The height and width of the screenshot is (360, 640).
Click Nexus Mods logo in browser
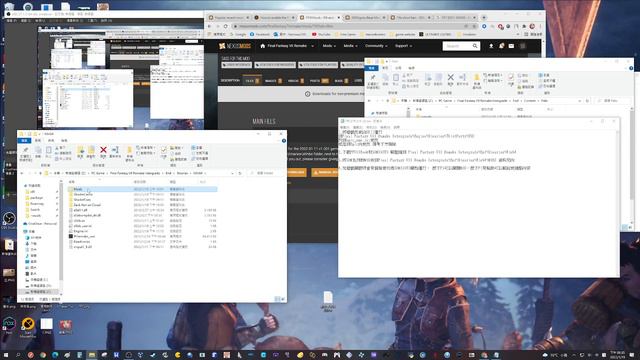click(x=235, y=46)
